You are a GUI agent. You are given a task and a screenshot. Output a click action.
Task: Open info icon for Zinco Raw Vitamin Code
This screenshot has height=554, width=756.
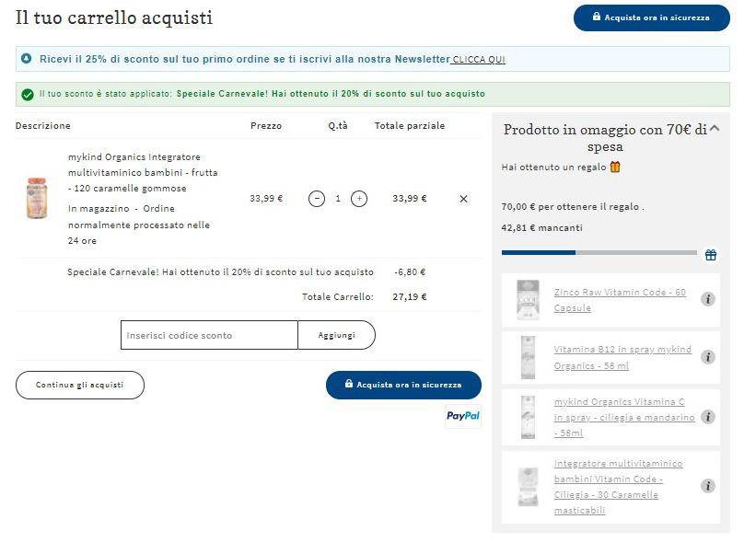[x=708, y=299]
